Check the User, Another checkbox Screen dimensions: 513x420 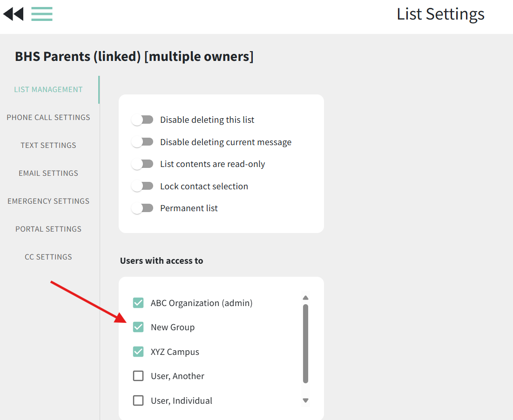click(138, 376)
